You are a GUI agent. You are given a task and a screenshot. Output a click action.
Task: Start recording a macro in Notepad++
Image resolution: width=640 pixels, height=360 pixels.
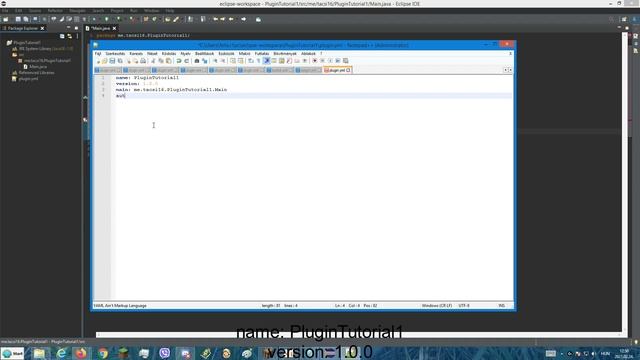pos(315,61)
